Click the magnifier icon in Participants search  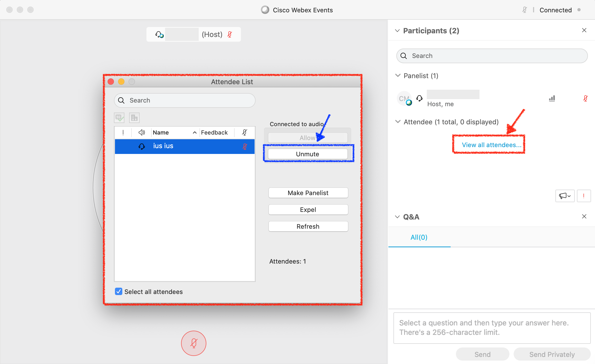pyautogui.click(x=404, y=56)
